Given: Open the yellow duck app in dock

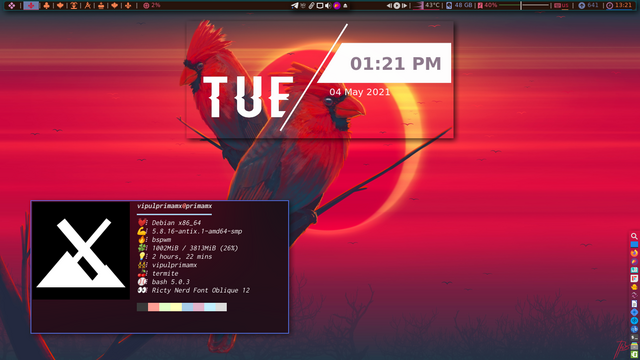Looking at the screenshot, I should click(x=634, y=287).
